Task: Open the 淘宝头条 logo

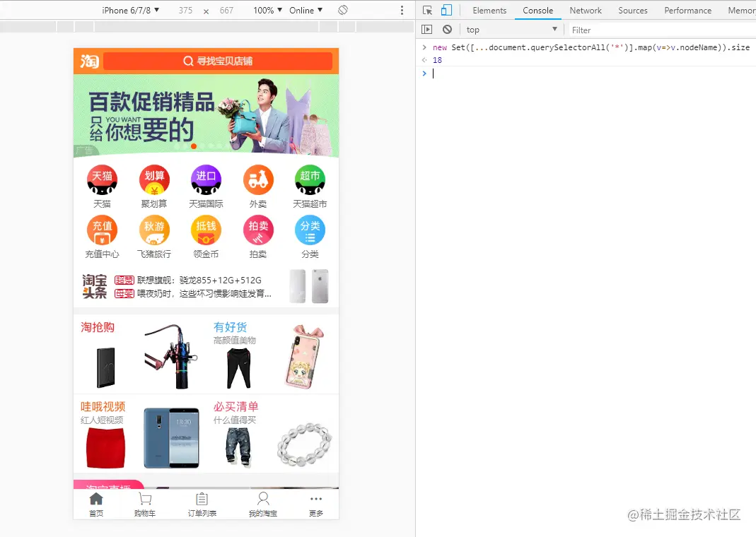Action: pyautogui.click(x=95, y=287)
